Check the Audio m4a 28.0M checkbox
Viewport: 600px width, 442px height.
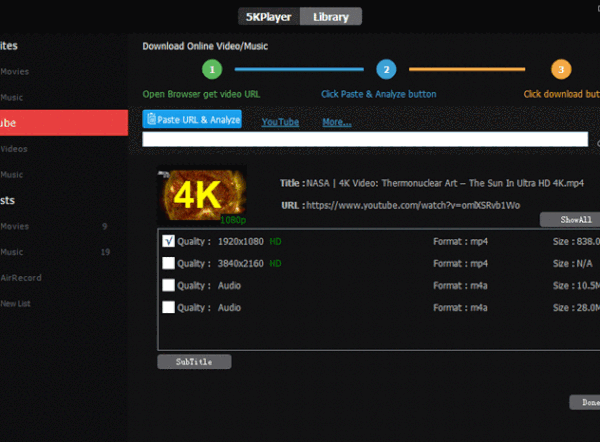168,307
